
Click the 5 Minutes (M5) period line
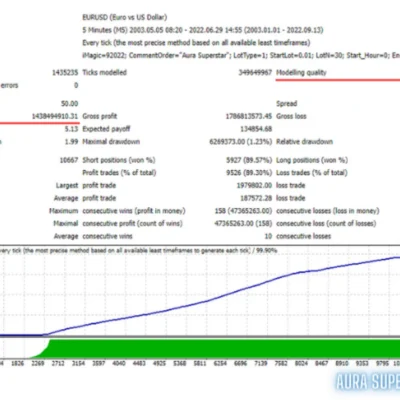click(203, 30)
